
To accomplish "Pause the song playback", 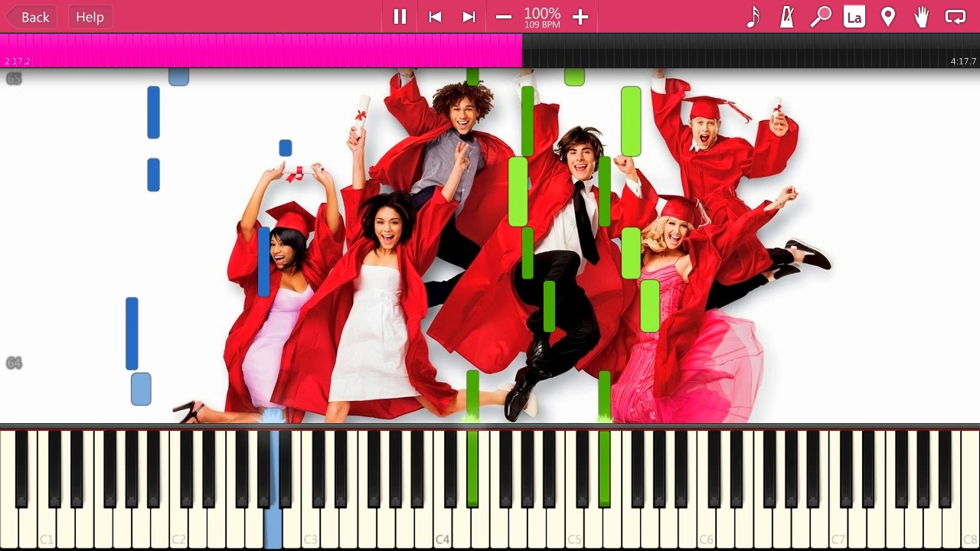I will (400, 17).
